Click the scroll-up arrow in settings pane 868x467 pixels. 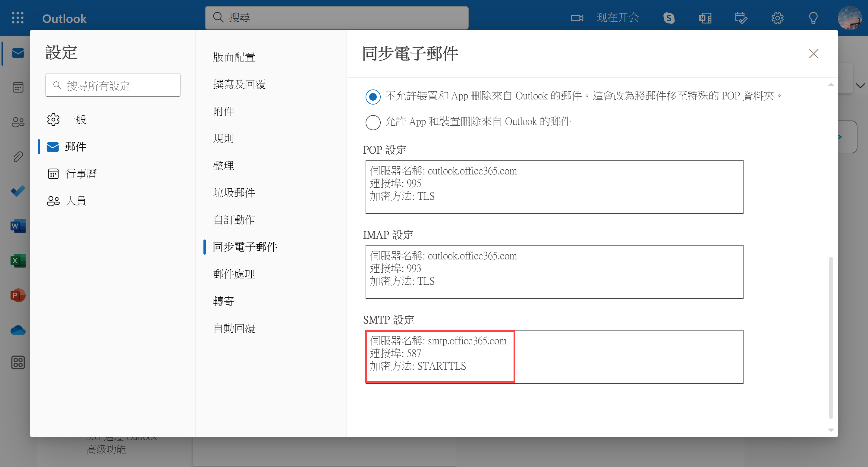[x=831, y=85]
